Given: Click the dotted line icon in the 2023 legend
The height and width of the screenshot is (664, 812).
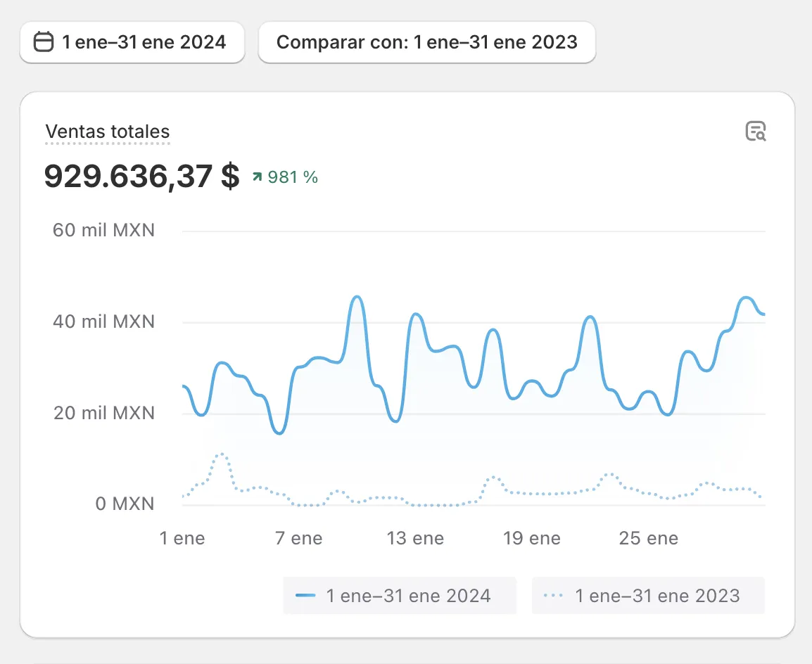Looking at the screenshot, I should point(554,596).
